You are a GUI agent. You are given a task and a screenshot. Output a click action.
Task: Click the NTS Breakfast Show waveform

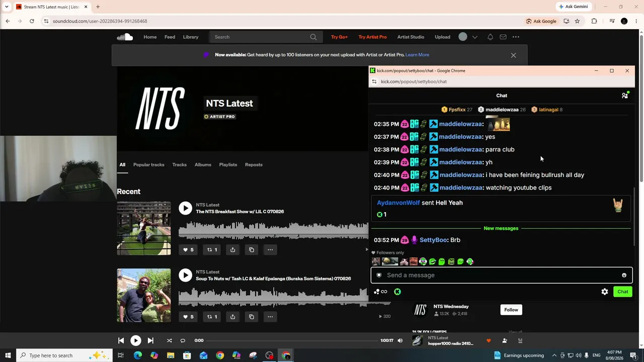pos(273,231)
